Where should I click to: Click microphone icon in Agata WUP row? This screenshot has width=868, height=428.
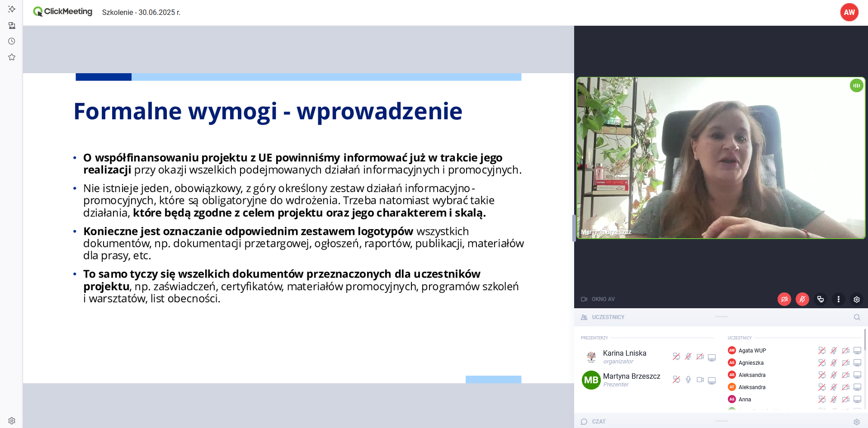pyautogui.click(x=834, y=351)
